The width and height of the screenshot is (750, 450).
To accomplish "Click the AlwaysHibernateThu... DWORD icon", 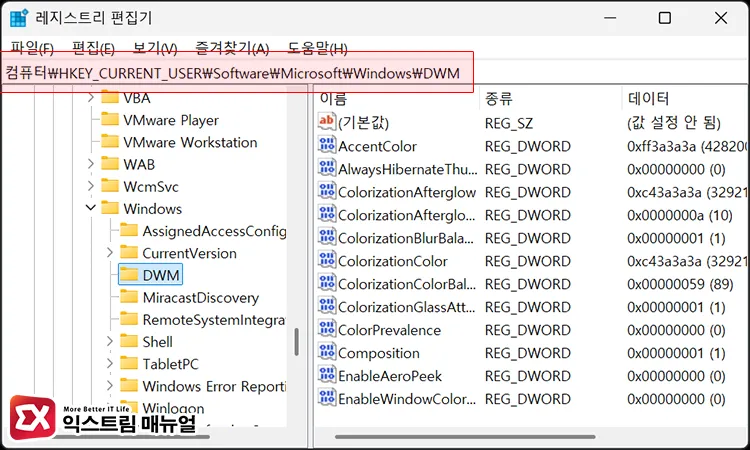I will [327, 168].
